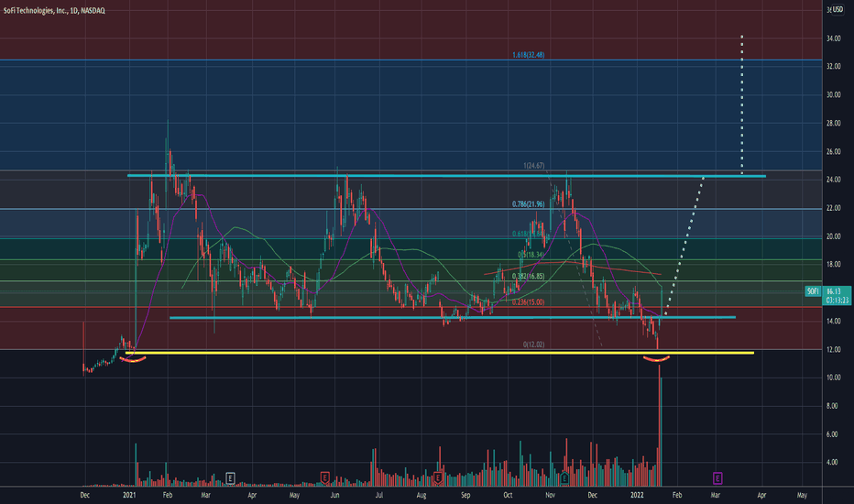Click the 0.382(16.85) Fibonacci label

click(529, 276)
